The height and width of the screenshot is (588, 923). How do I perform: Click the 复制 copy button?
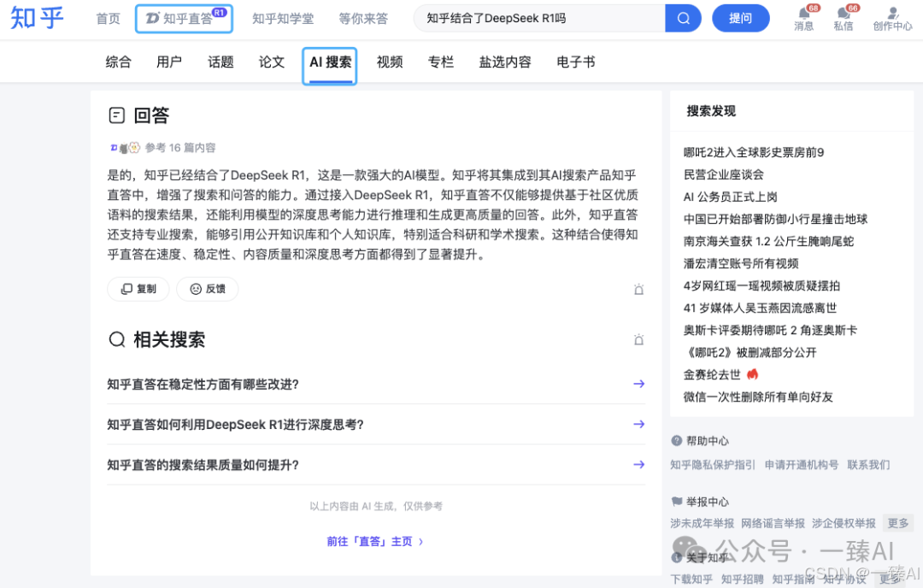(138, 289)
